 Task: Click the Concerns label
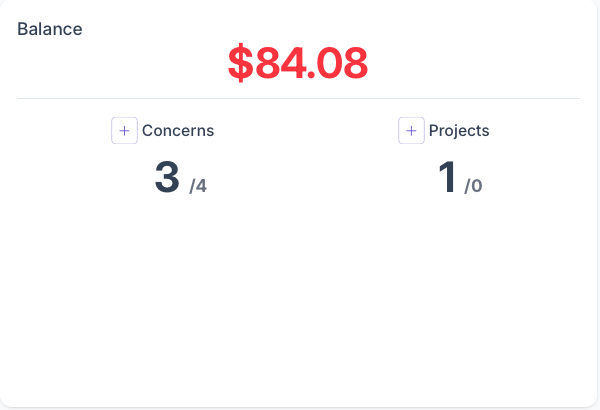[x=178, y=131]
